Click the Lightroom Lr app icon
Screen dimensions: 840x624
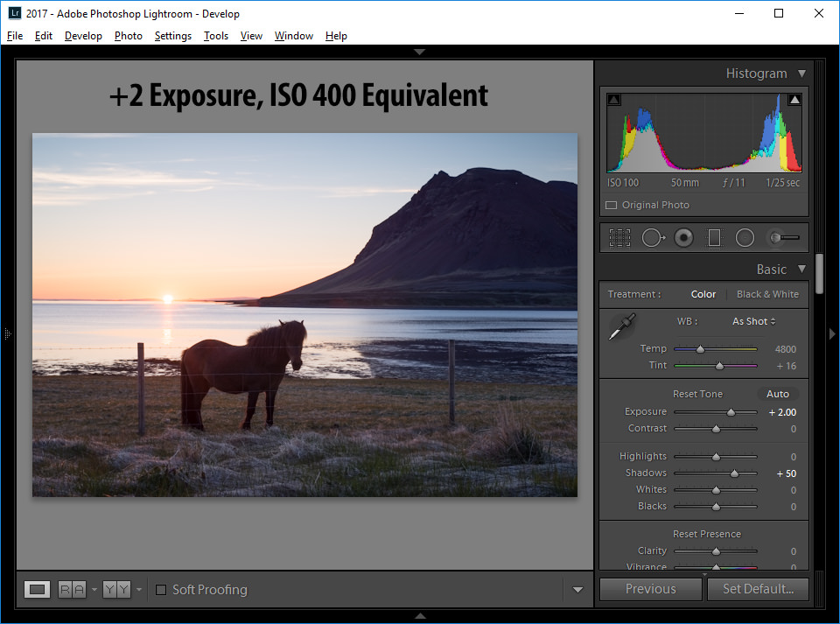pyautogui.click(x=15, y=13)
